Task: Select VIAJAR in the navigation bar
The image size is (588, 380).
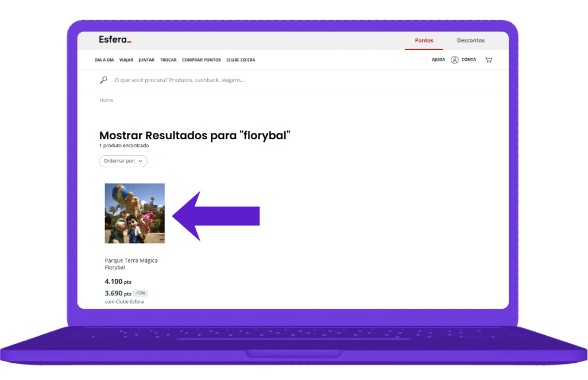Action: [x=126, y=60]
